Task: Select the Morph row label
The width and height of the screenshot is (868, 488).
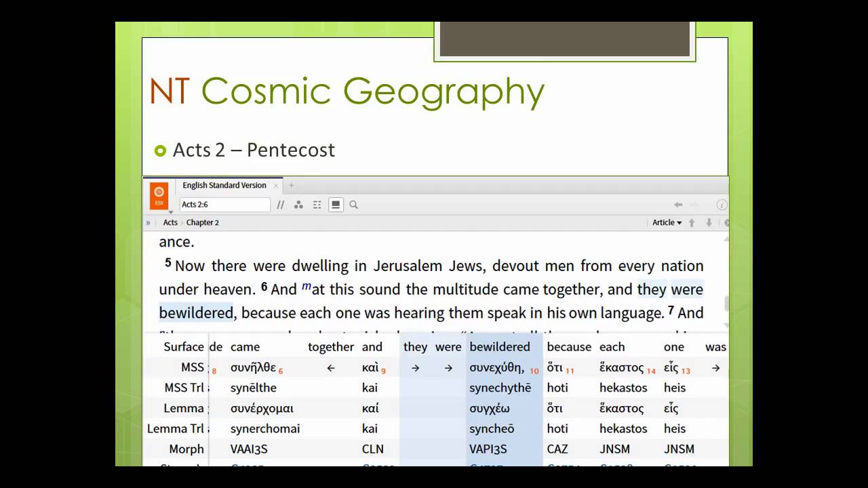Action: point(186,449)
